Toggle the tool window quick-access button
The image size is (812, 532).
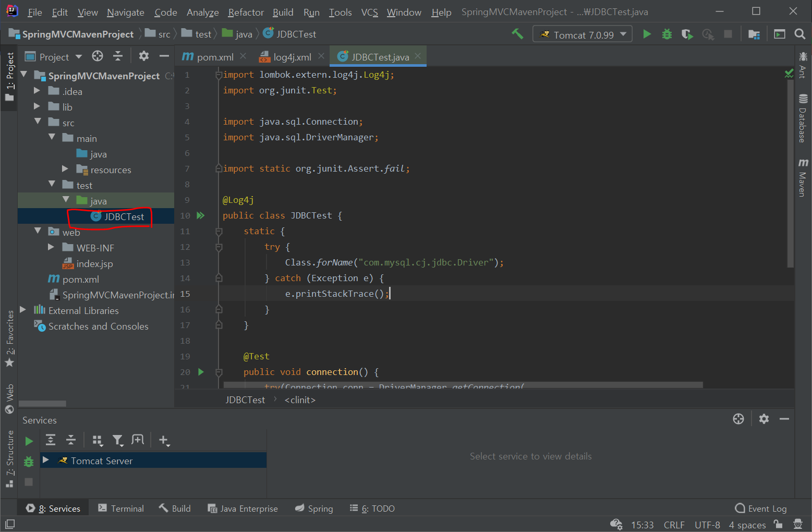coord(10,524)
